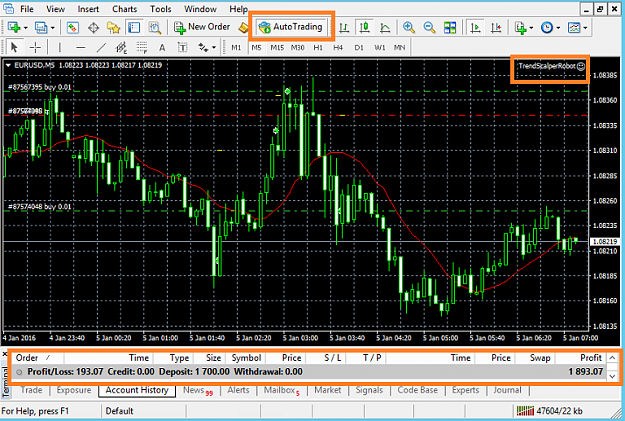625x421 pixels.
Task: Select the Text Label tool
Action: tap(183, 47)
